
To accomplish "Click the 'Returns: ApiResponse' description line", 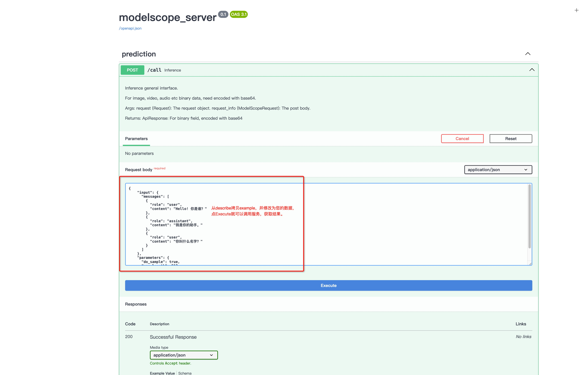I will 184,118.
